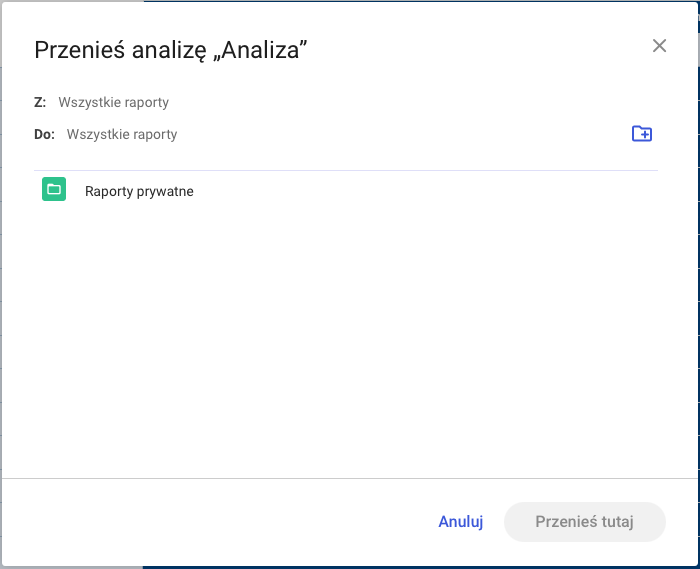Select the Wszystkie raporty destination breadcrumb

point(122,134)
